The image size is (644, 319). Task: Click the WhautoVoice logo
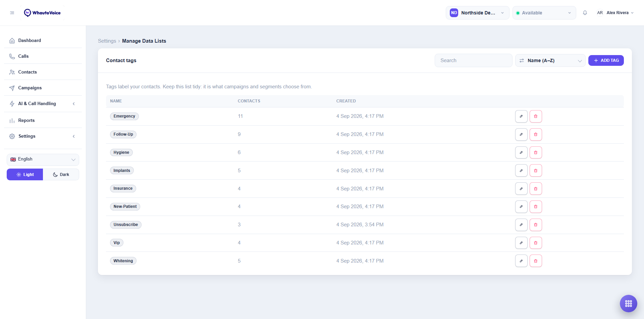pyautogui.click(x=42, y=13)
